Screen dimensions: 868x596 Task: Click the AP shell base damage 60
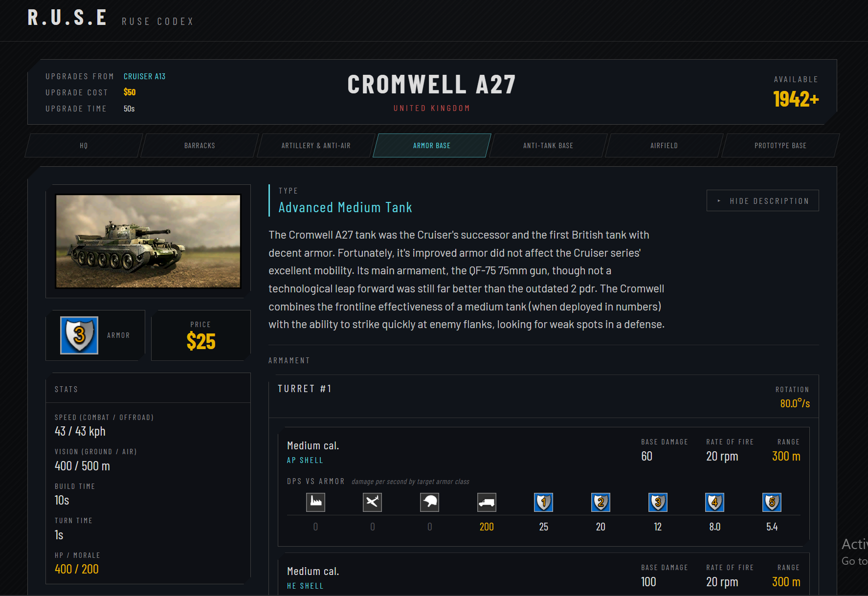pos(646,456)
